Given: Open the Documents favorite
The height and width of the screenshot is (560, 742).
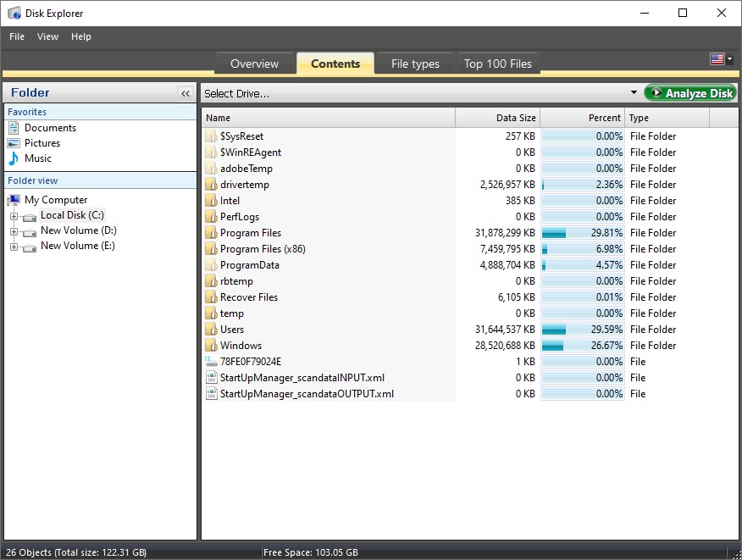Looking at the screenshot, I should coord(48,128).
